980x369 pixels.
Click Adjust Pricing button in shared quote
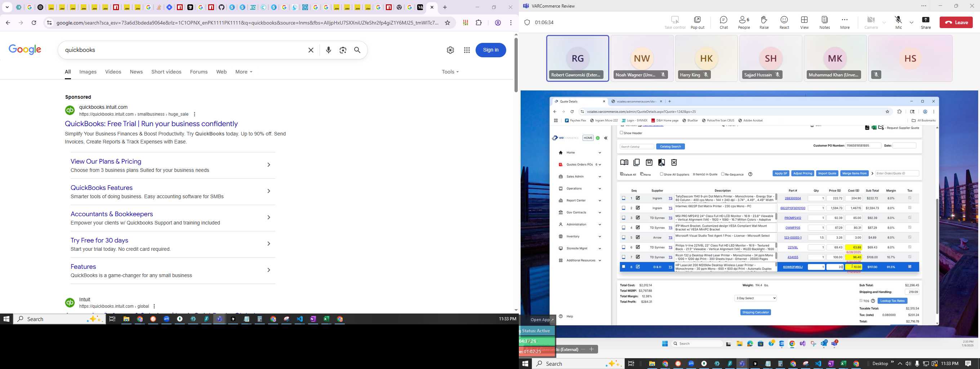(x=802, y=173)
